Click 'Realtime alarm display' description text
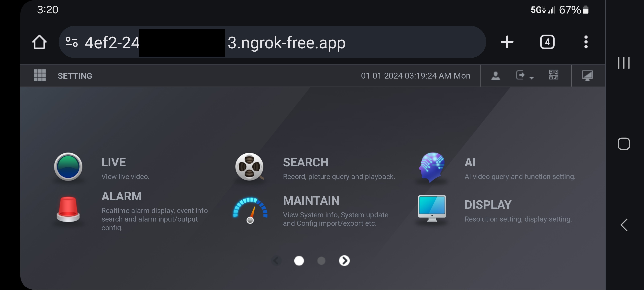Image resolution: width=644 pixels, height=290 pixels. [155, 219]
